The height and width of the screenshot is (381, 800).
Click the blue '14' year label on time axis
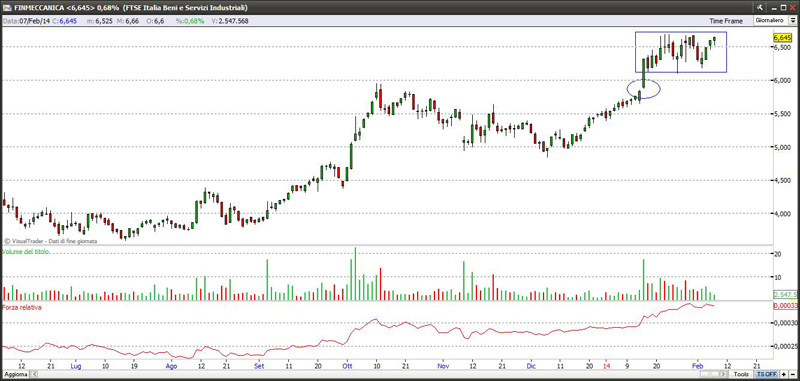click(x=606, y=366)
